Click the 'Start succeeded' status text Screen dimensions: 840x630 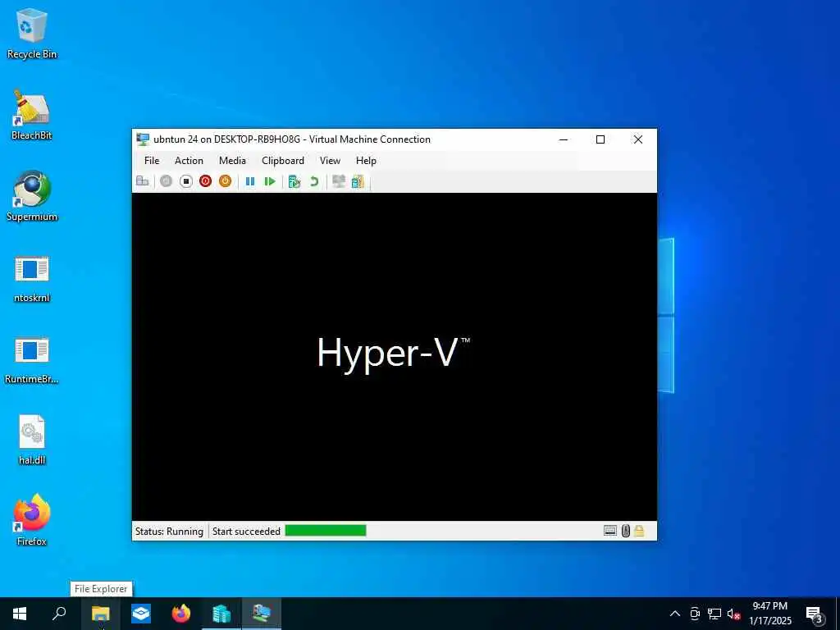point(246,532)
